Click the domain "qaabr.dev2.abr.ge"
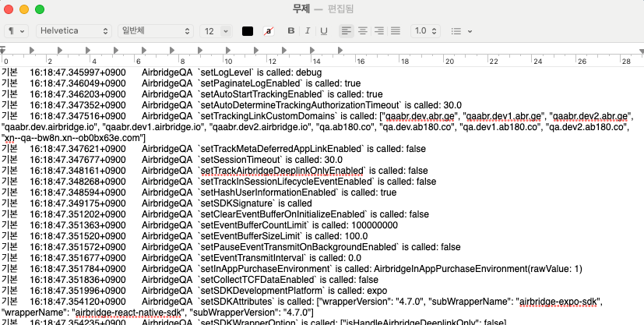Image resolution: width=644 pixels, height=325 pixels. pyautogui.click(x=590, y=116)
